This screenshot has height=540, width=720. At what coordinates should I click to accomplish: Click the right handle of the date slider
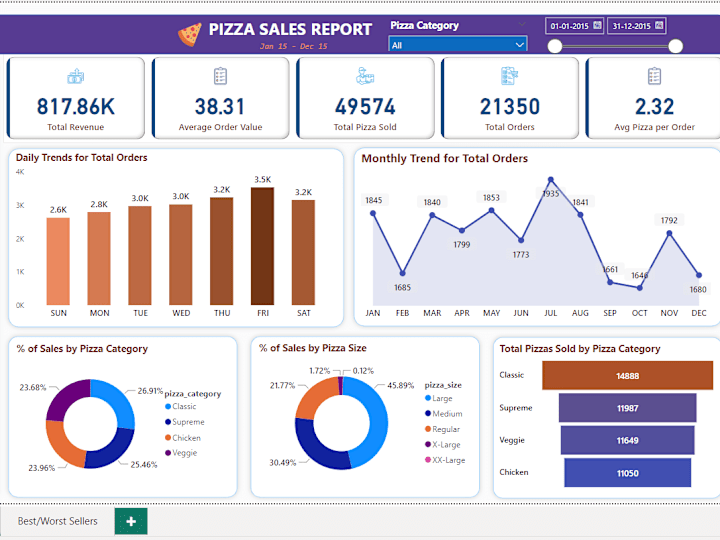click(675, 46)
